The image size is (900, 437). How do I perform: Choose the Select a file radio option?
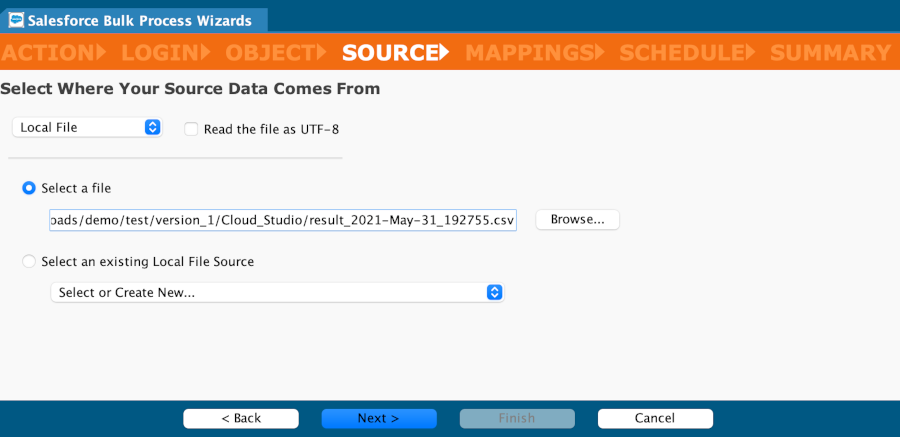click(x=29, y=187)
